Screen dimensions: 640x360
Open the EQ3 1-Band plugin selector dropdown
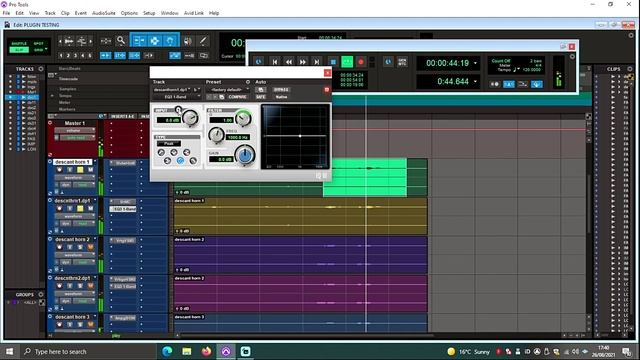click(x=176, y=97)
